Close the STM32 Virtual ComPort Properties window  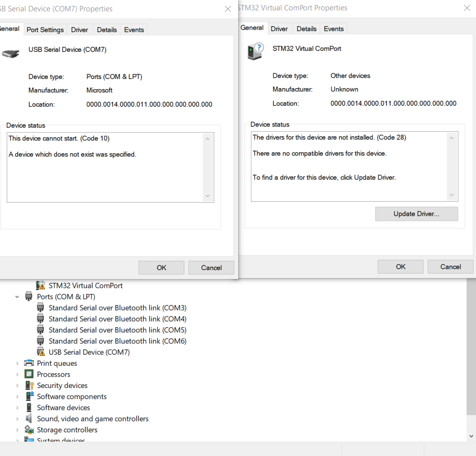point(467,8)
